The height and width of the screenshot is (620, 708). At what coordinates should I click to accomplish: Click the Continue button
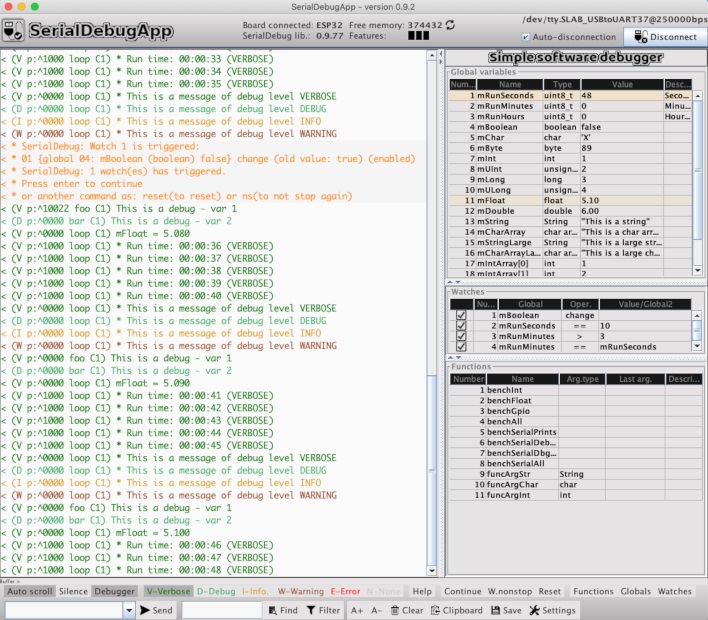click(462, 591)
